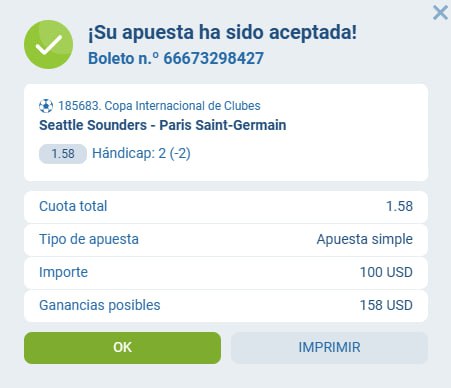Click the green OK button

pos(122,348)
